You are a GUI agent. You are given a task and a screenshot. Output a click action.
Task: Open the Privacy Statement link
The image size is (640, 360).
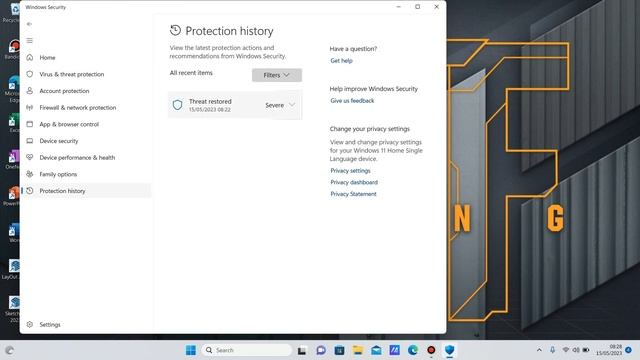(353, 194)
